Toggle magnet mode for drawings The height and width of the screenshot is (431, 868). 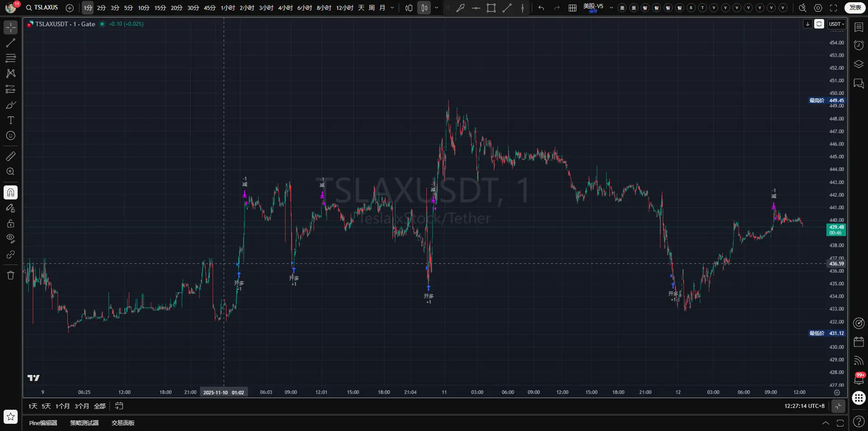[x=11, y=193]
